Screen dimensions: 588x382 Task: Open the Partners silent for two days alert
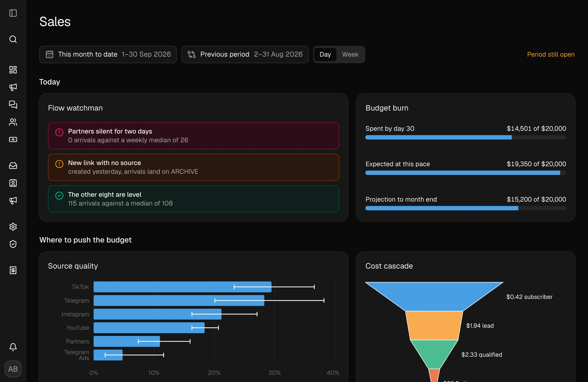tap(193, 136)
